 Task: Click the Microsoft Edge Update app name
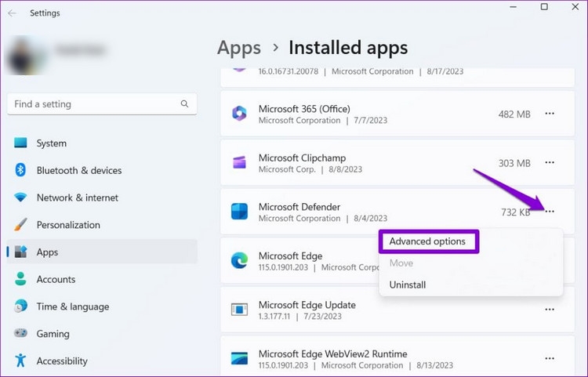307,305
